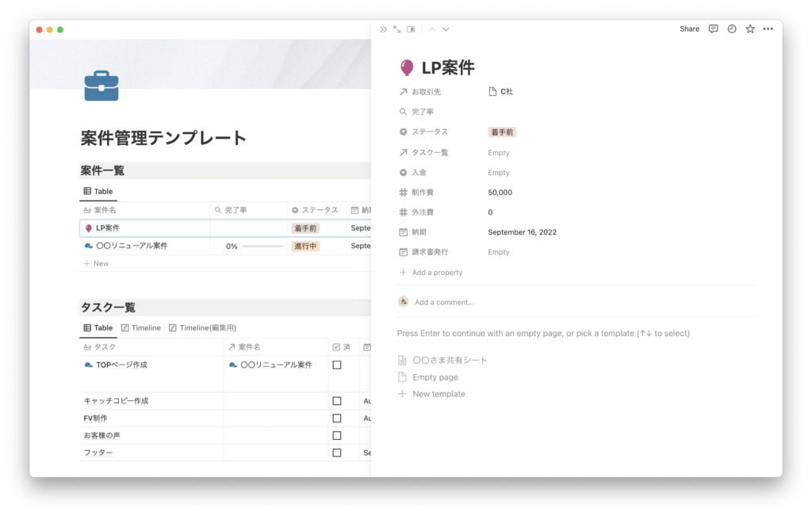Image resolution: width=812 pixels, height=516 pixels.
Task: Switch to the Timeline tab
Action: tap(141, 328)
